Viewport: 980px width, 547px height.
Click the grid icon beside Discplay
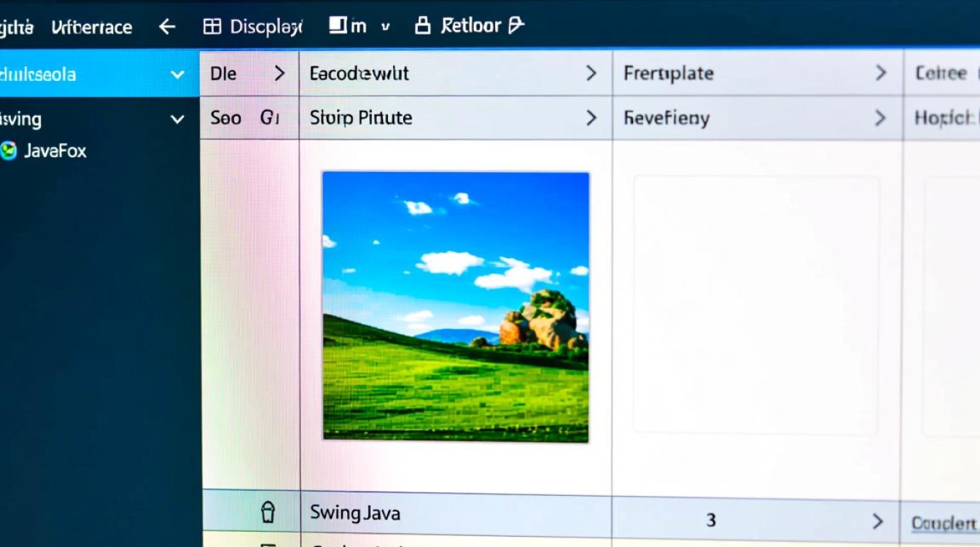(212, 27)
